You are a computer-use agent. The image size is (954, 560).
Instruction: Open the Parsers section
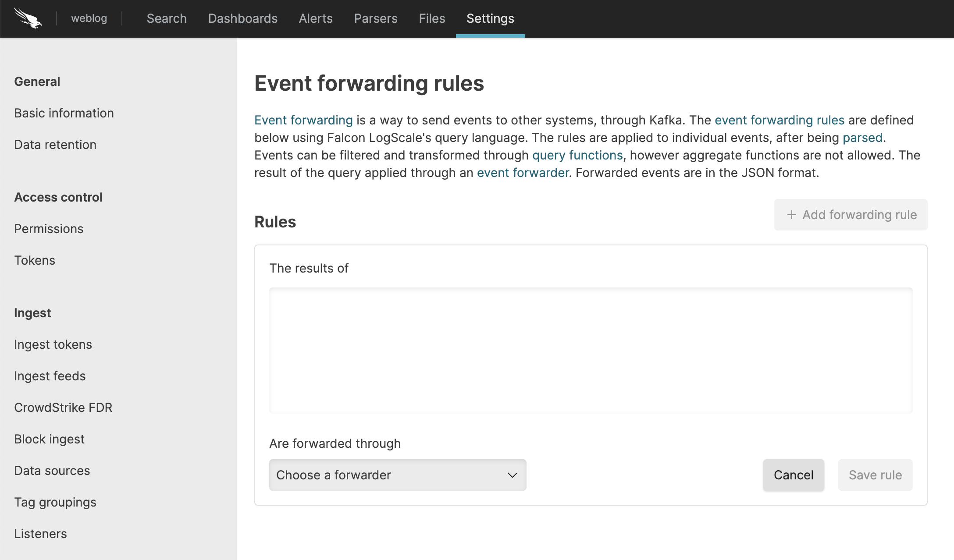point(375,18)
